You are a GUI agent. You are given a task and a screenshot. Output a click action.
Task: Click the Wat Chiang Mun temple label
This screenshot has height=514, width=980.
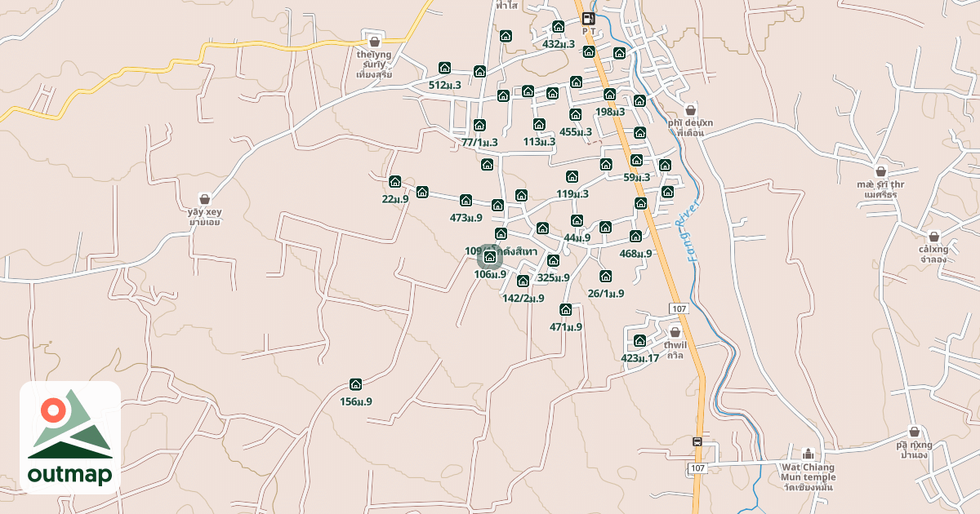(808, 478)
